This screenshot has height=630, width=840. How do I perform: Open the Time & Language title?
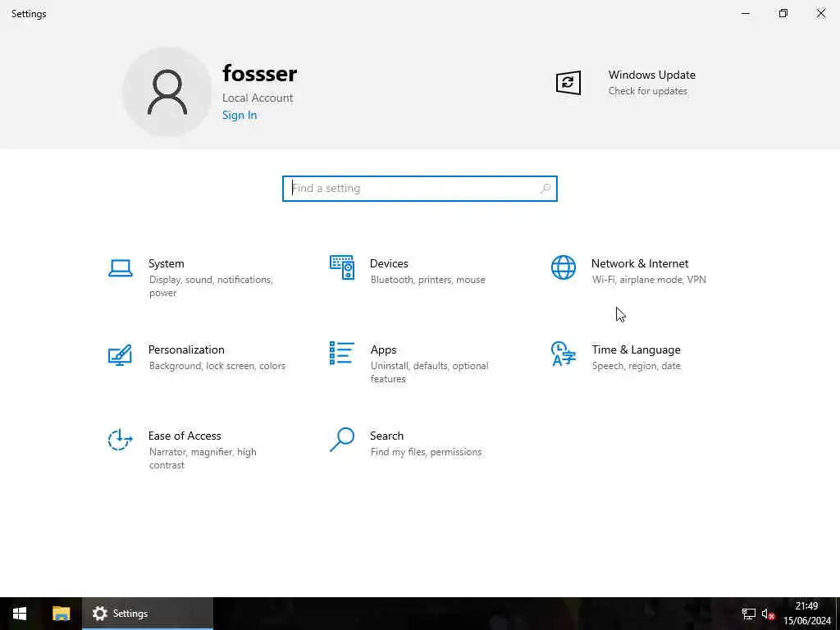click(x=636, y=349)
